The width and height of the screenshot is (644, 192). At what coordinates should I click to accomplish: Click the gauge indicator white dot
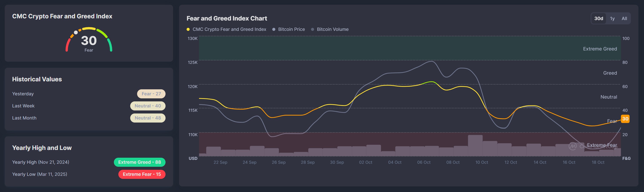tap(76, 32)
